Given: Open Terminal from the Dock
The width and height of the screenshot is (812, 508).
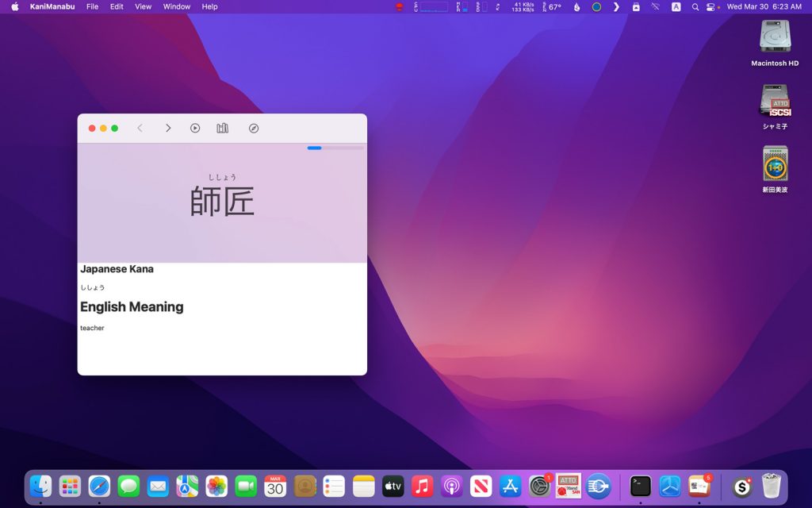Looking at the screenshot, I should tap(641, 487).
